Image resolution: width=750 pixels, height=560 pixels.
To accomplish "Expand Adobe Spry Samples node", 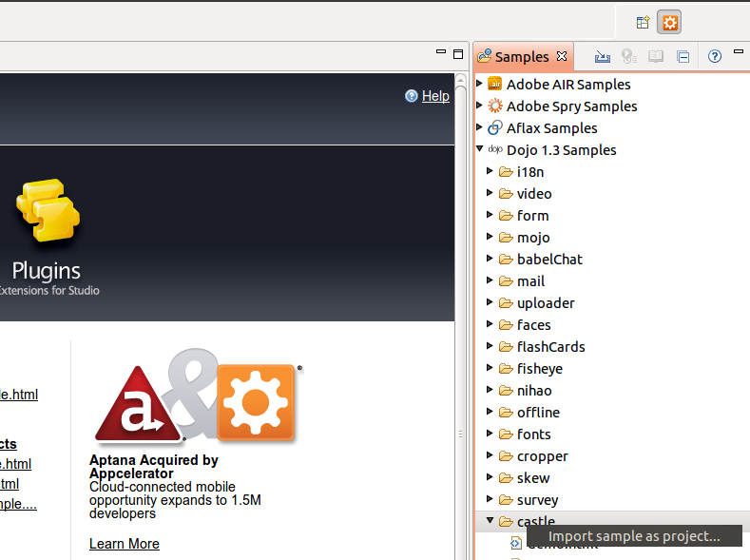I will (479, 106).
